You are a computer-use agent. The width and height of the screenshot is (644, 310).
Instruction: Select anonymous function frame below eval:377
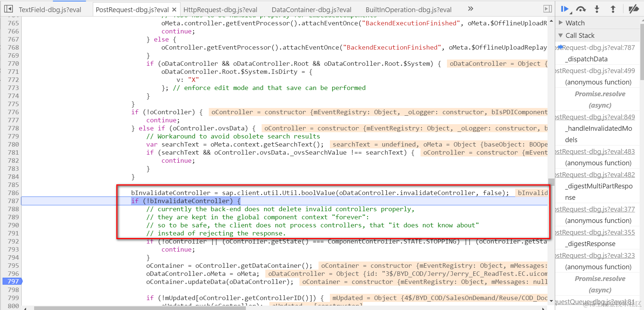[x=598, y=221]
